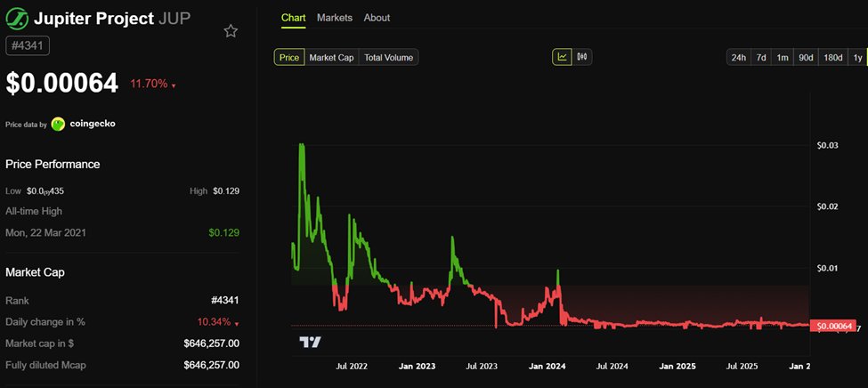Click the CoinGecko logo icon
868x388 pixels.
pyautogui.click(x=58, y=124)
